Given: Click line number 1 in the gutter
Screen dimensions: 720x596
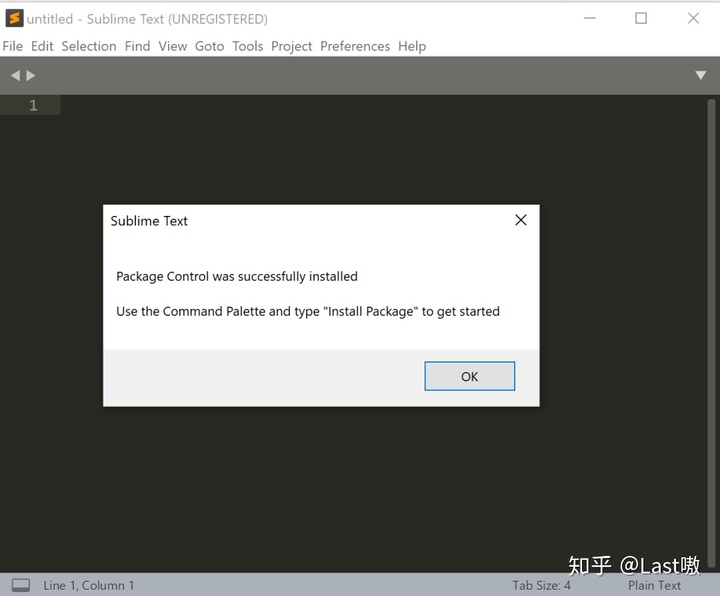Looking at the screenshot, I should pos(33,106).
